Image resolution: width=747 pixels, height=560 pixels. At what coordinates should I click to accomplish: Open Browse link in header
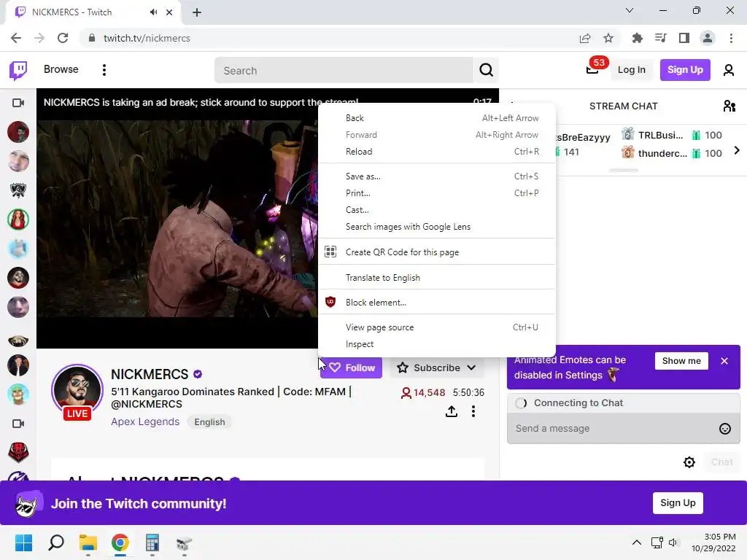[61, 69]
